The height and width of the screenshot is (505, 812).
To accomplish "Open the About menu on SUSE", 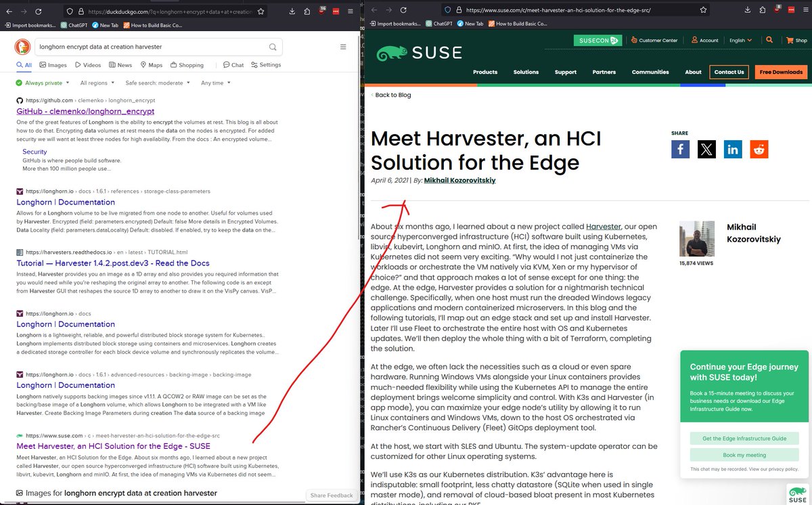I will coord(693,72).
